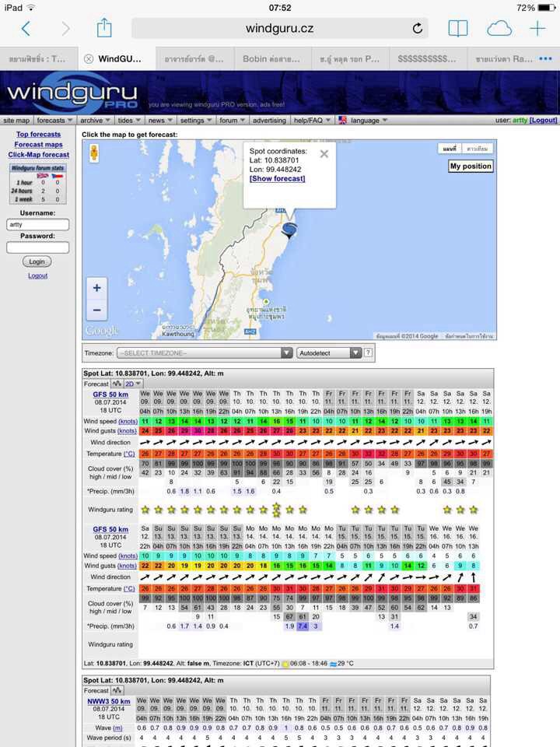Open the language dropdown menu

click(x=369, y=121)
